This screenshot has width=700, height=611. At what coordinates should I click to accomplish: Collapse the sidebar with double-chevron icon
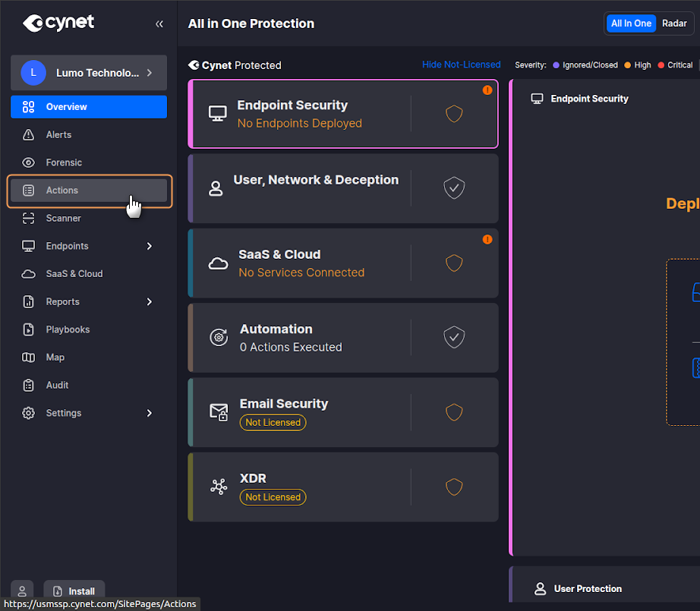159,24
